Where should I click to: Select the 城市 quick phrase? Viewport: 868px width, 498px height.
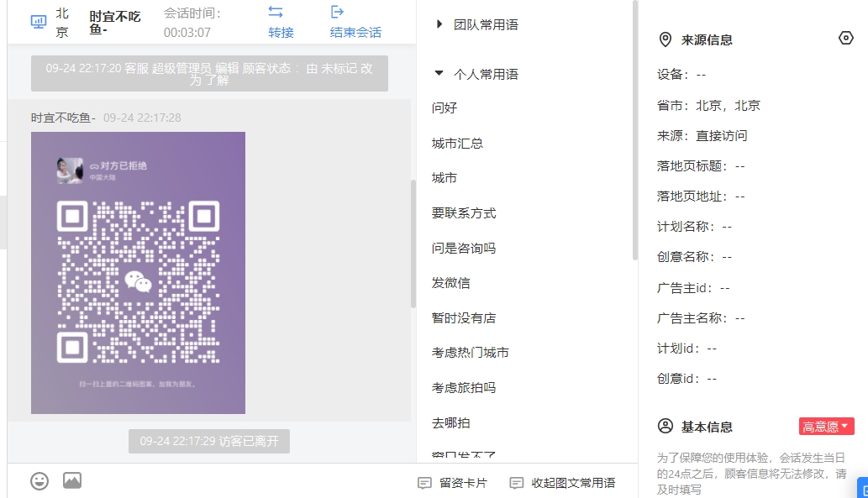tap(445, 178)
